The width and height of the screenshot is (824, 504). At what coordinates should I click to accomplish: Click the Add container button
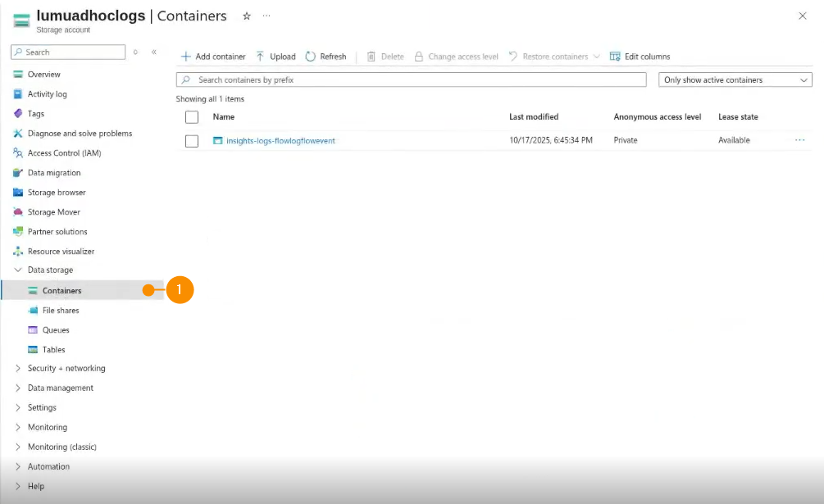(213, 57)
